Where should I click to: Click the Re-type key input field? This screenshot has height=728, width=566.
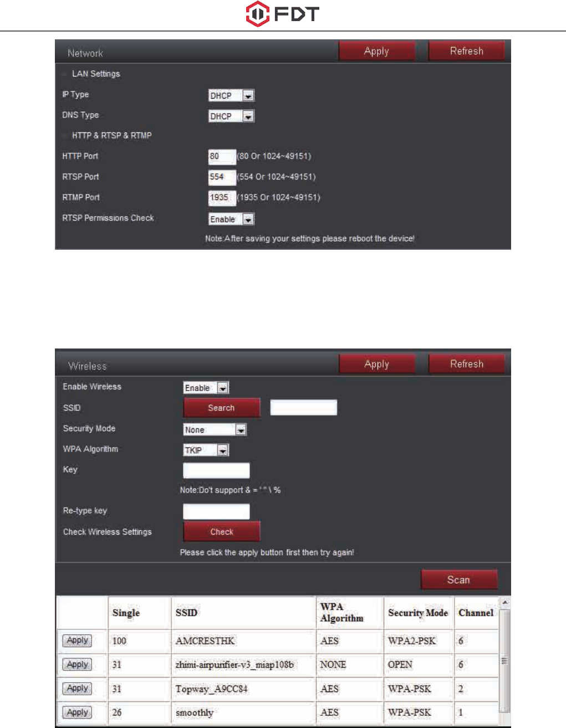click(216, 511)
